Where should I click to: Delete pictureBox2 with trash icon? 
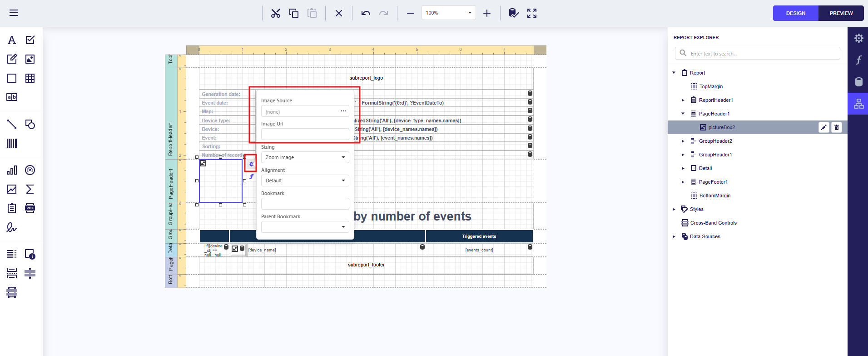coord(837,127)
